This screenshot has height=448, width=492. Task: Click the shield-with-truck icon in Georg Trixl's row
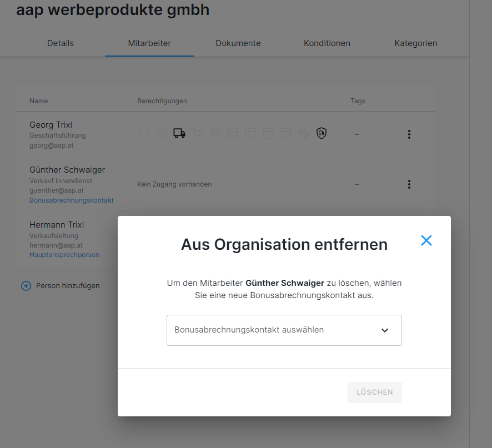point(321,133)
